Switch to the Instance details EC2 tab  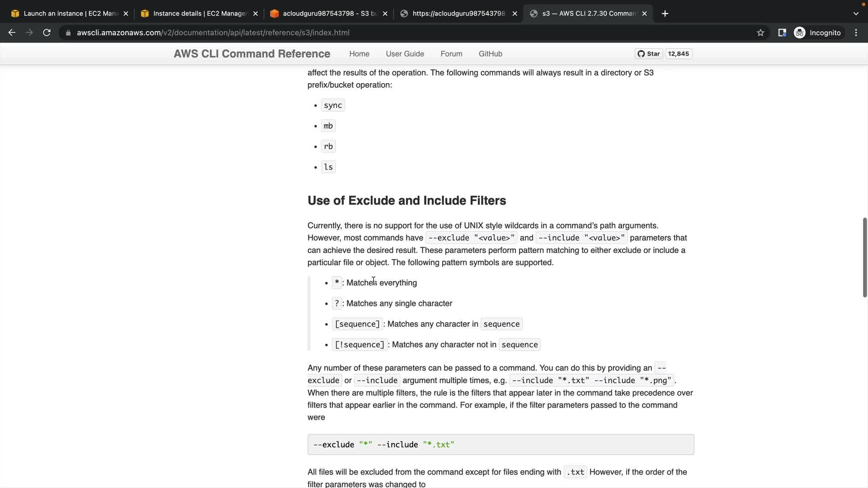pos(198,14)
